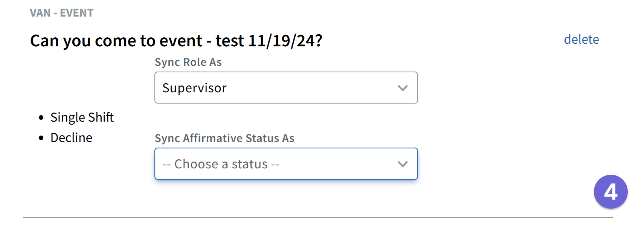The width and height of the screenshot is (644, 235).
Task: Click the bullet point next to Decline
Action: coord(41,137)
